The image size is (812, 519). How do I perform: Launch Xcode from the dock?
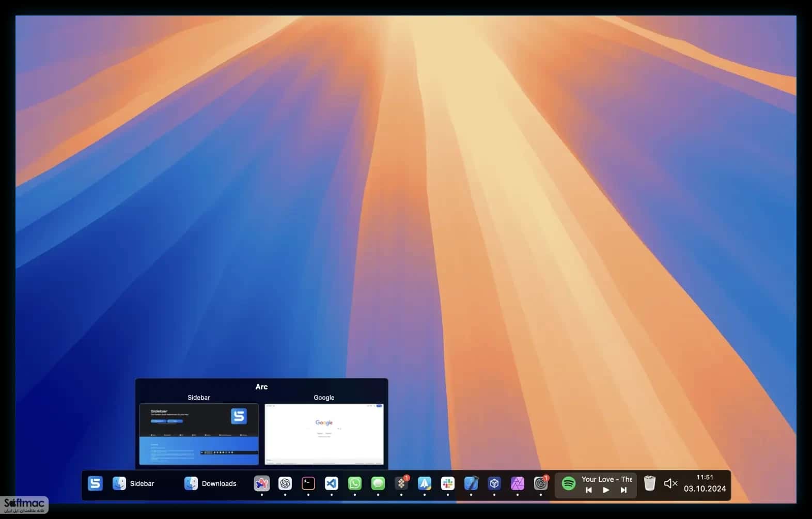click(x=471, y=483)
